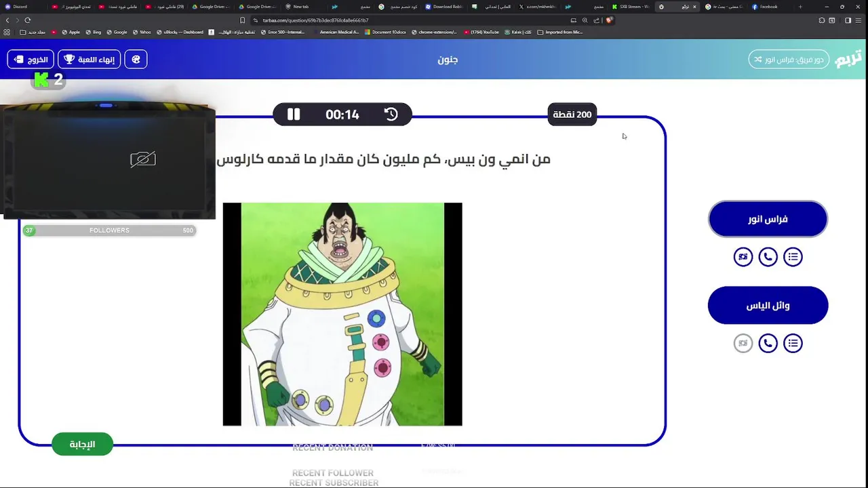Open the American Medical A... bookmark
Viewport: 868px width, 488px height.
336,32
